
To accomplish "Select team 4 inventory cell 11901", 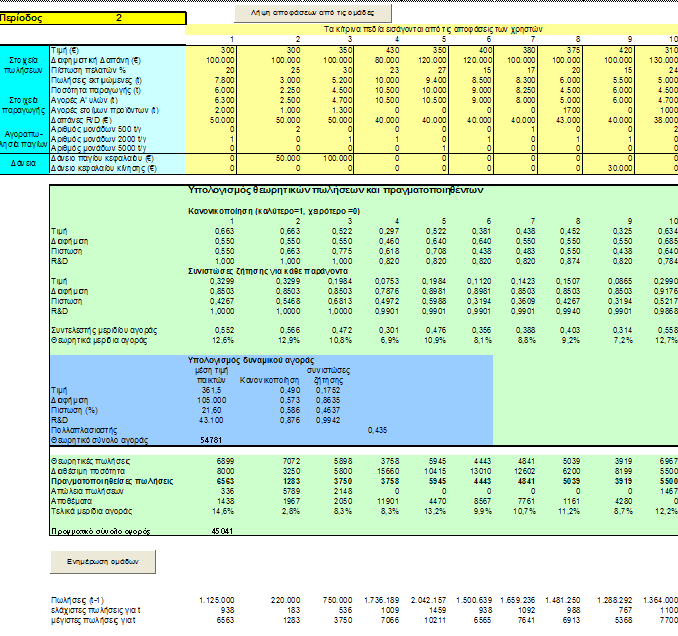I will coord(388,501).
